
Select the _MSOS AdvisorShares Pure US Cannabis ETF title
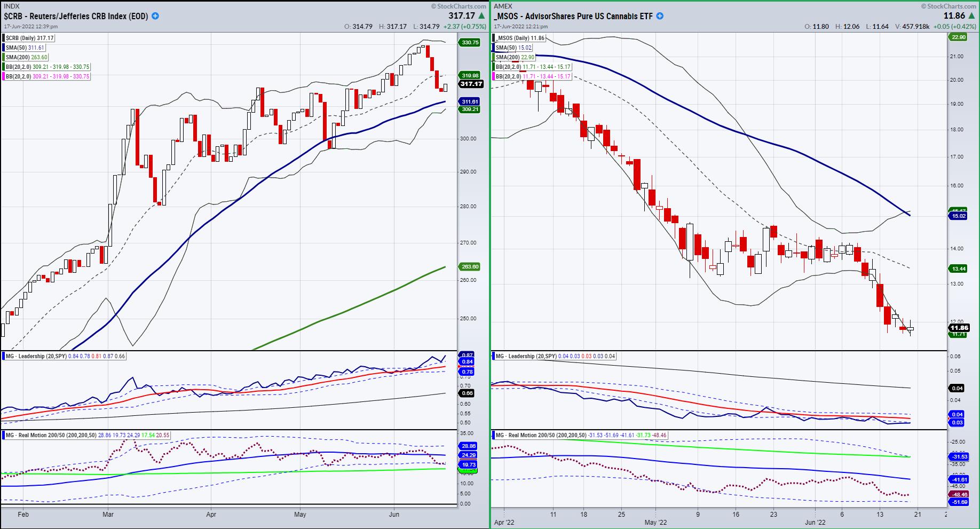point(573,16)
